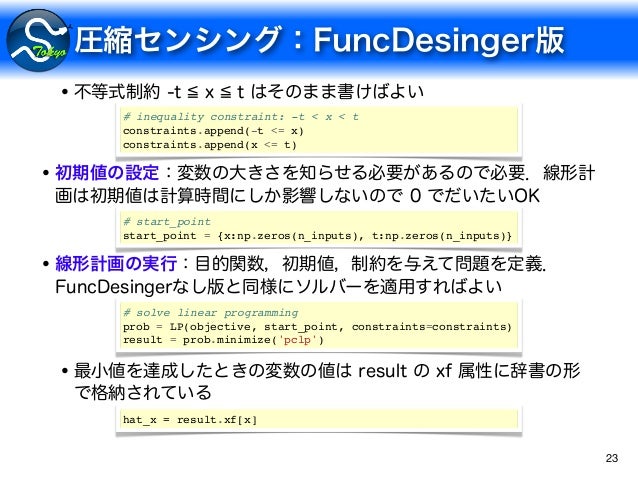The image size is (638, 479).
Task: Click purple heading '初期値の設定'
Action: pos(107,173)
